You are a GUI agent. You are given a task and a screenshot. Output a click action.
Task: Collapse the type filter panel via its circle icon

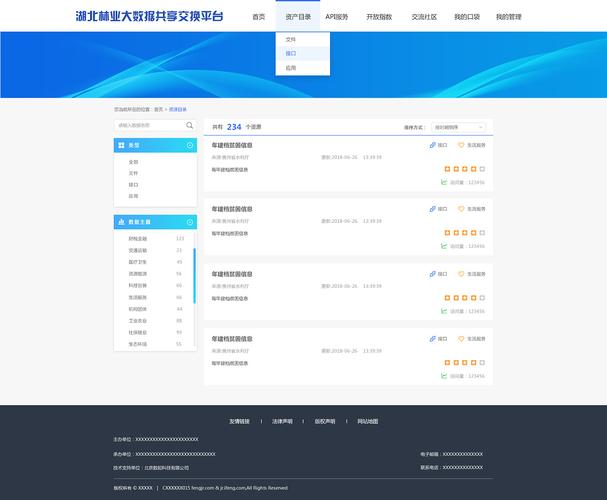(x=190, y=145)
